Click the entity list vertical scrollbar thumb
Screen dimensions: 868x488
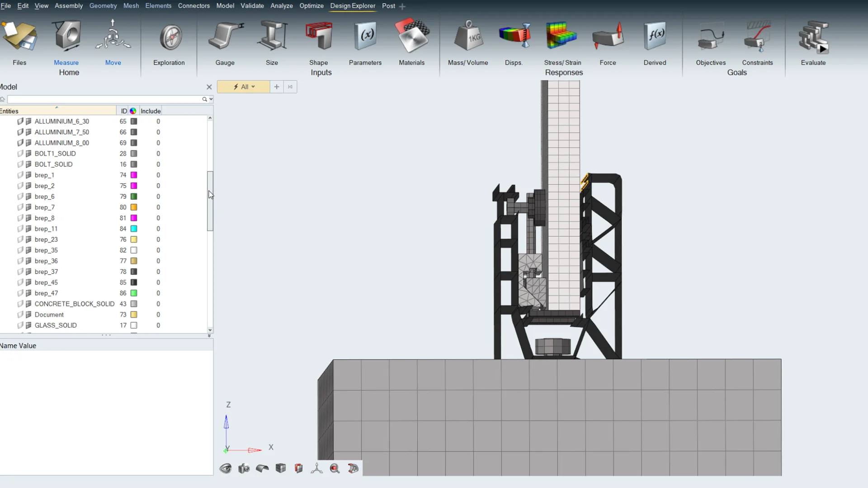[210, 201]
